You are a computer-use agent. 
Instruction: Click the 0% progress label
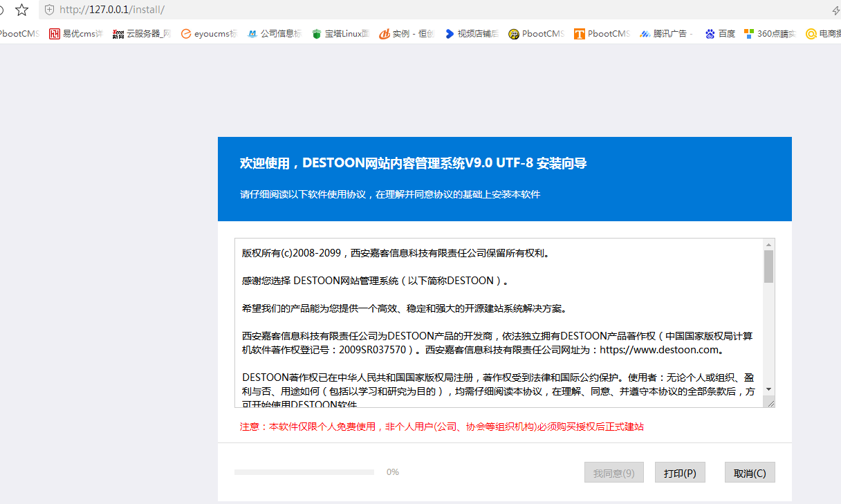(x=393, y=472)
